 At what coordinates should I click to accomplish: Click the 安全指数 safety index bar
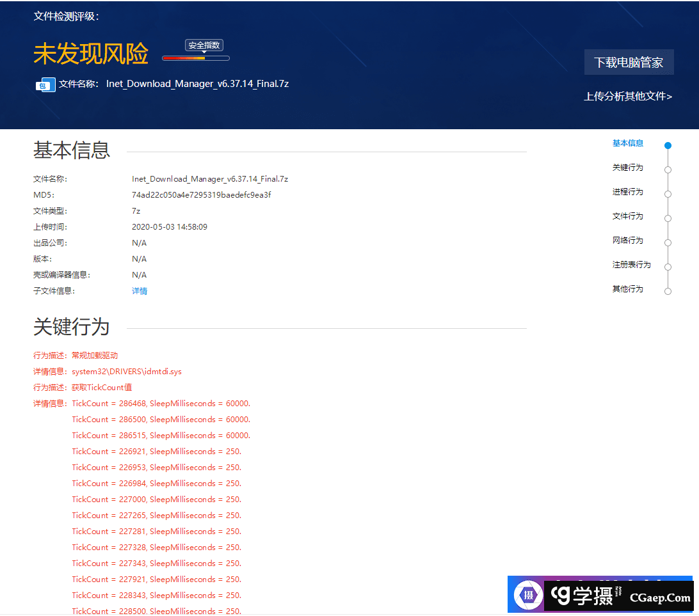click(195, 58)
